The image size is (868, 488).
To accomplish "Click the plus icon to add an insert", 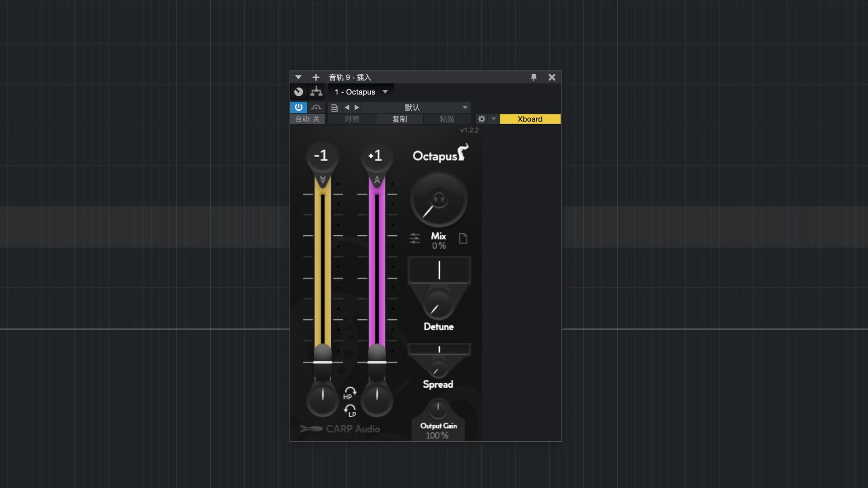I will pyautogui.click(x=316, y=77).
